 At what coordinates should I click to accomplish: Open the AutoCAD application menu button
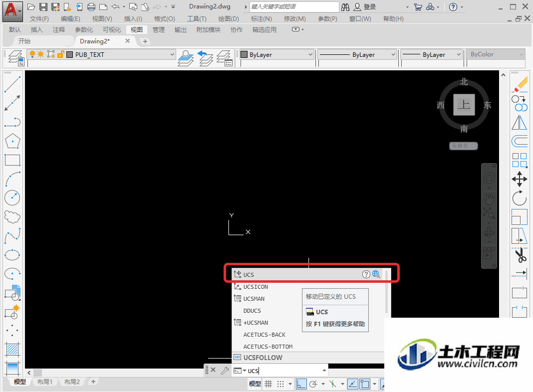click(x=12, y=11)
